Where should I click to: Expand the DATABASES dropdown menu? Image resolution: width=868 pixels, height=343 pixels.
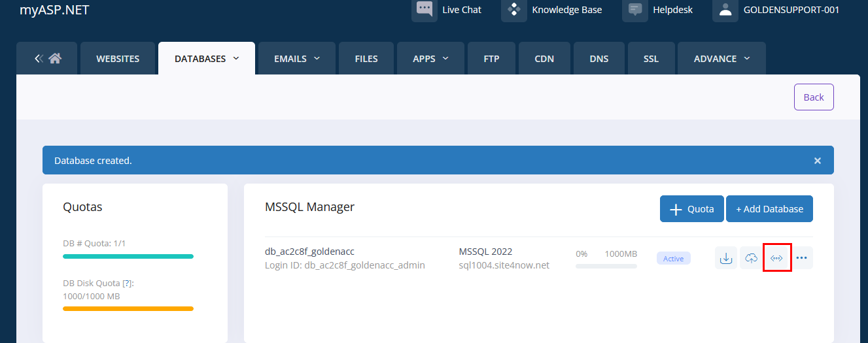pyautogui.click(x=236, y=58)
